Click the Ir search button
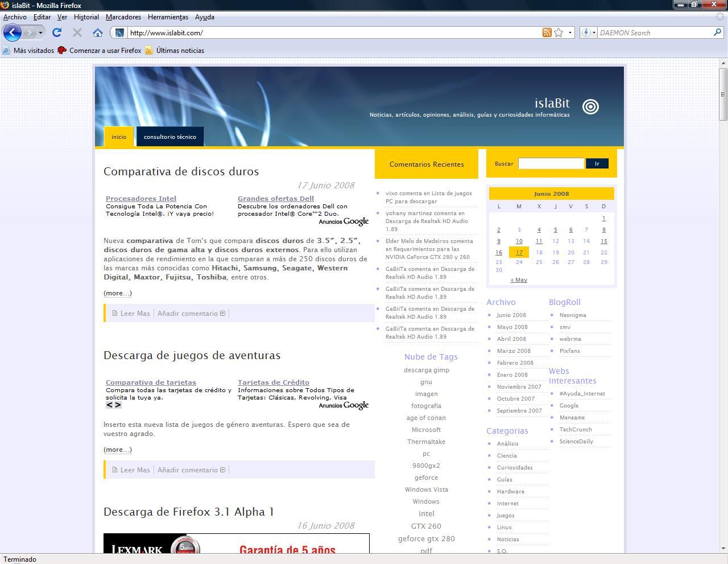Screen dimensions: 728x564 (597, 163)
